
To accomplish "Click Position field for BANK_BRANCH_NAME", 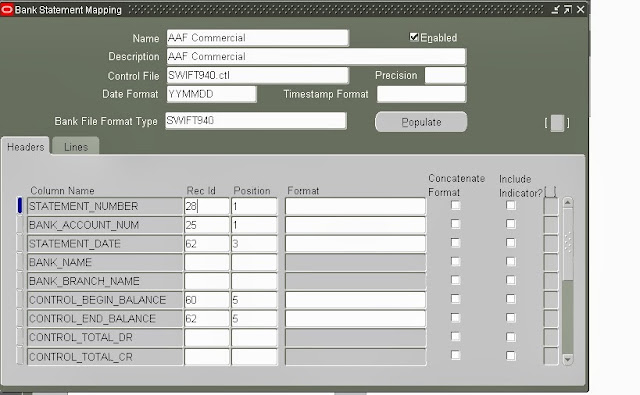I will 254,281.
